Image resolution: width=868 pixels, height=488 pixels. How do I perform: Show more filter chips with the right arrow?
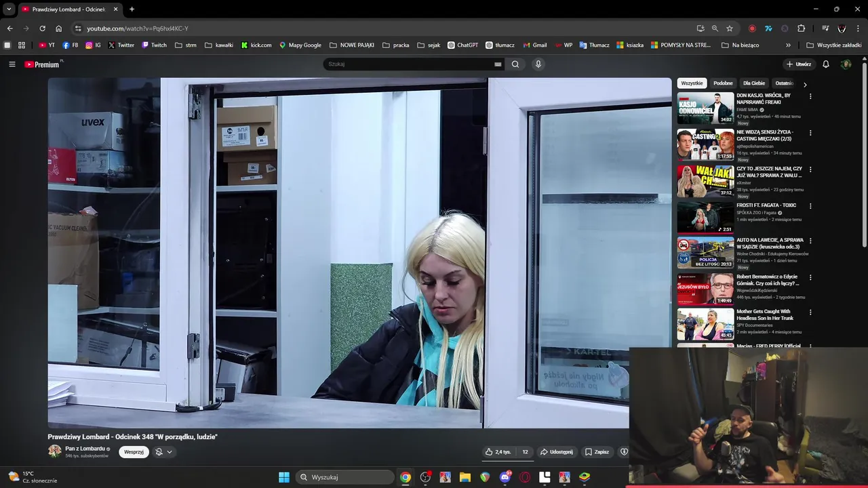tap(805, 85)
